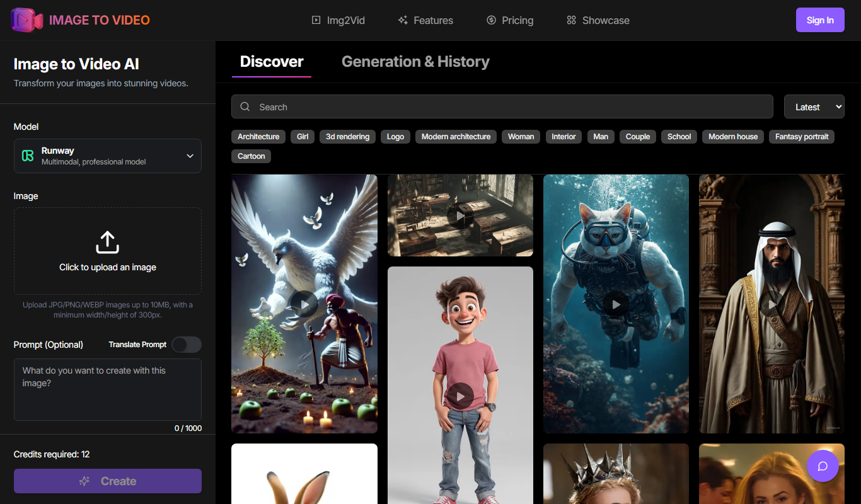Open the Latest sort dropdown

point(814,106)
